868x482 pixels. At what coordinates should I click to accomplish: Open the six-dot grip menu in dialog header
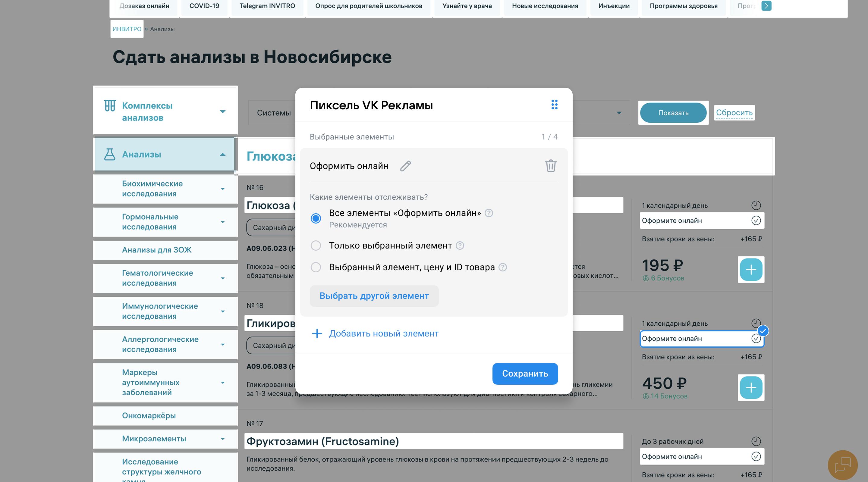(x=554, y=105)
